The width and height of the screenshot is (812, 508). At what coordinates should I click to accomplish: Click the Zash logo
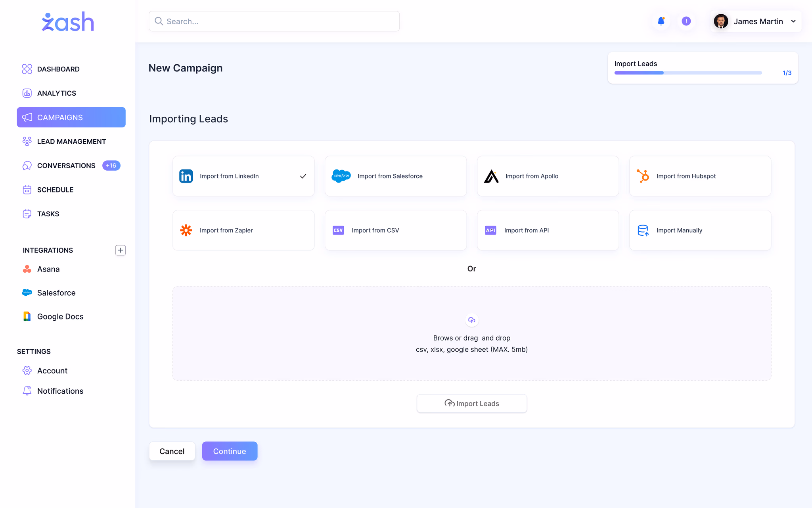pos(68,21)
